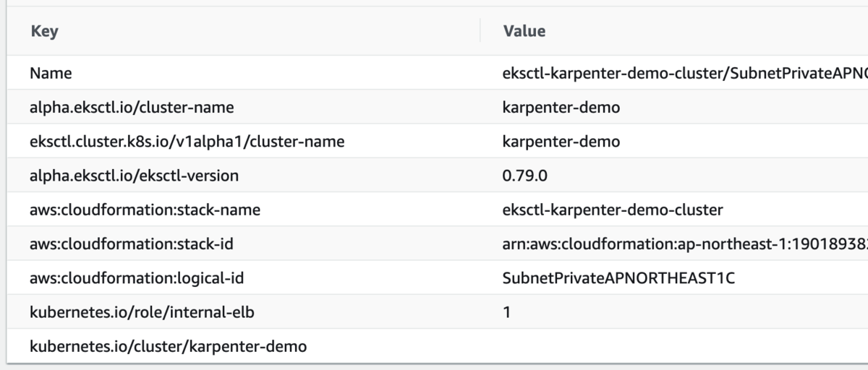Select eksctl-karpenter-demo-cluster stack name value
This screenshot has width=868, height=370.
click(x=613, y=210)
